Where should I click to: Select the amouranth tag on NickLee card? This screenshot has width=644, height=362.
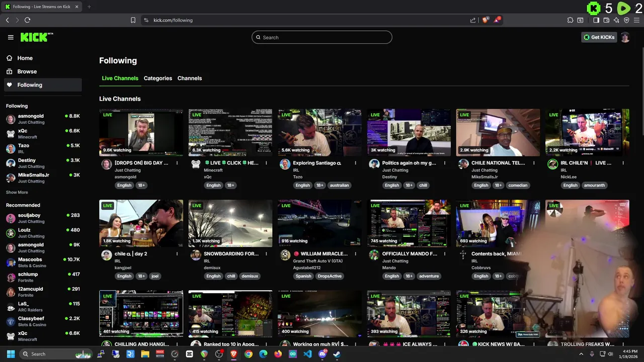pos(594,185)
